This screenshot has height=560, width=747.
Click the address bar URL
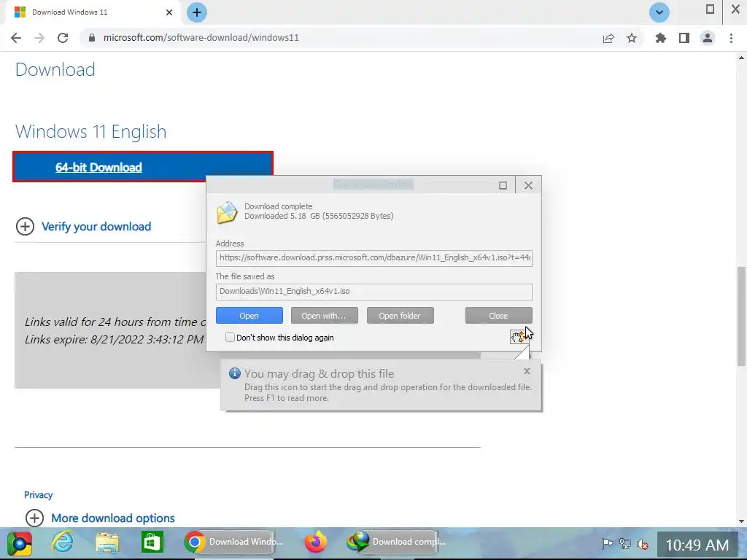point(201,38)
